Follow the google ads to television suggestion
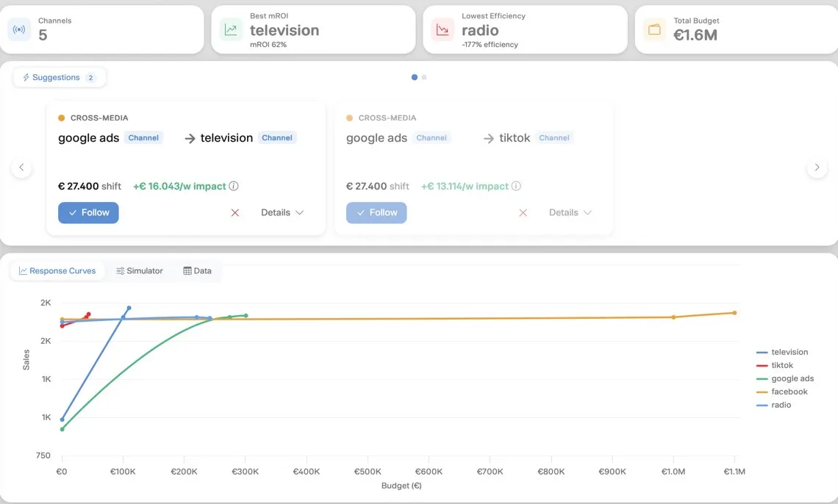Screen dimensions: 838x504 pos(88,212)
